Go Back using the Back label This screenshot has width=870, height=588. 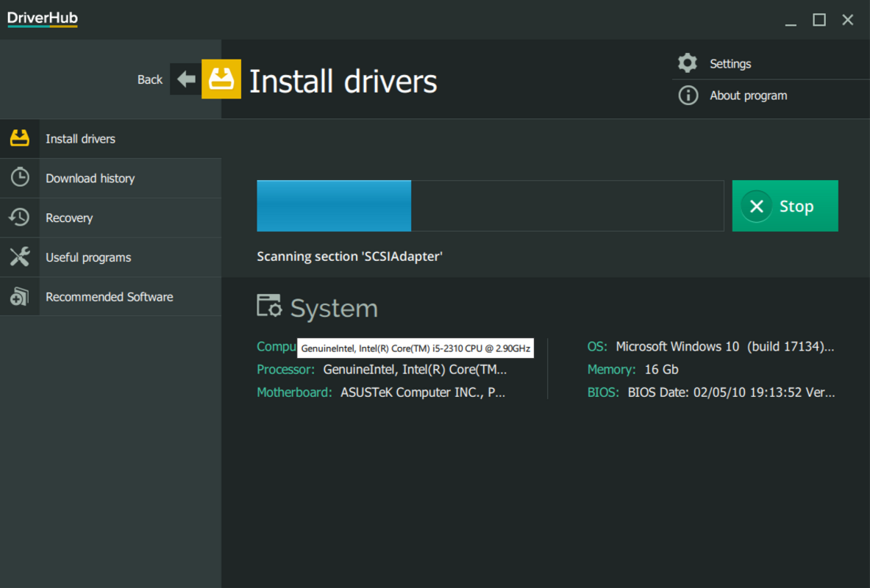point(150,80)
